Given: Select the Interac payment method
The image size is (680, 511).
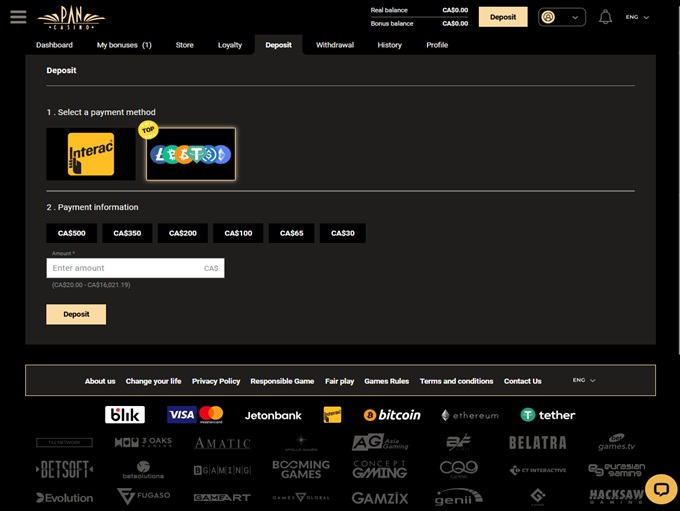Looking at the screenshot, I should (x=91, y=155).
